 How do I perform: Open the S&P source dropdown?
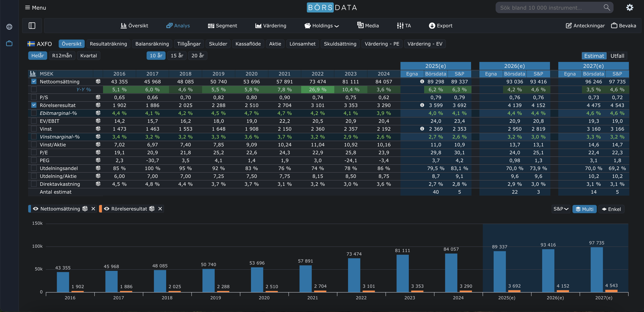tap(561, 209)
